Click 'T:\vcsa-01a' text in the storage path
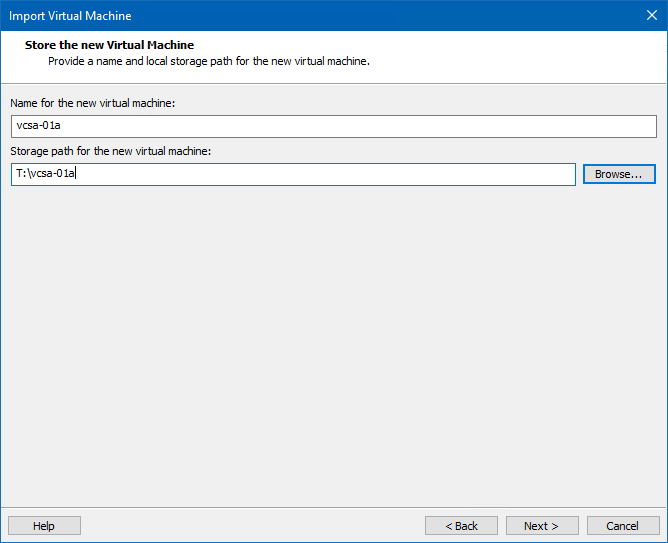The width and height of the screenshot is (668, 543). pyautogui.click(x=46, y=174)
